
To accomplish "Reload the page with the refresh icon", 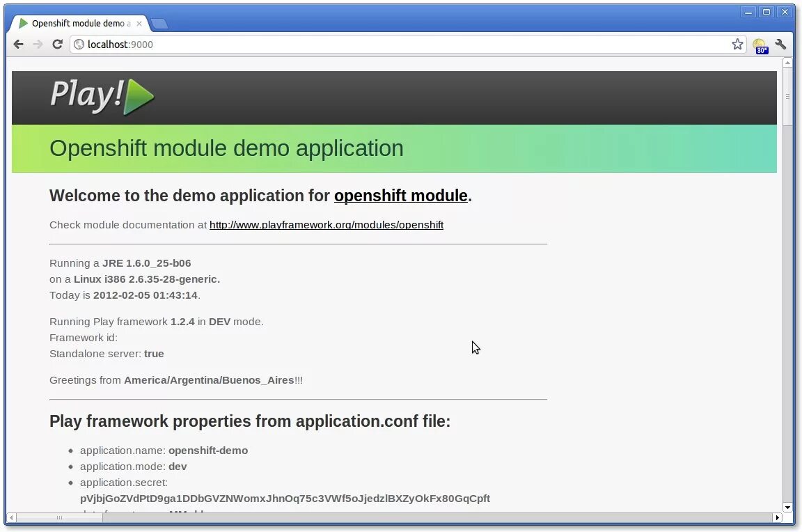I will tap(57, 45).
